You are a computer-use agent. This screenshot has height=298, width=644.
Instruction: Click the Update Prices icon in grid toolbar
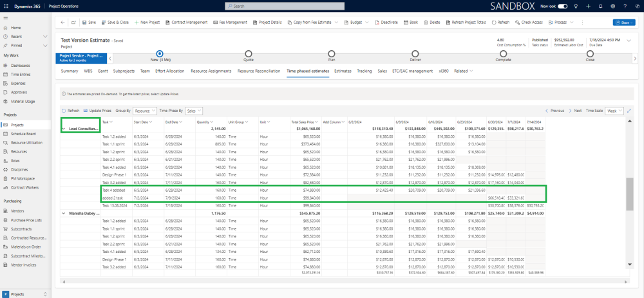point(85,111)
